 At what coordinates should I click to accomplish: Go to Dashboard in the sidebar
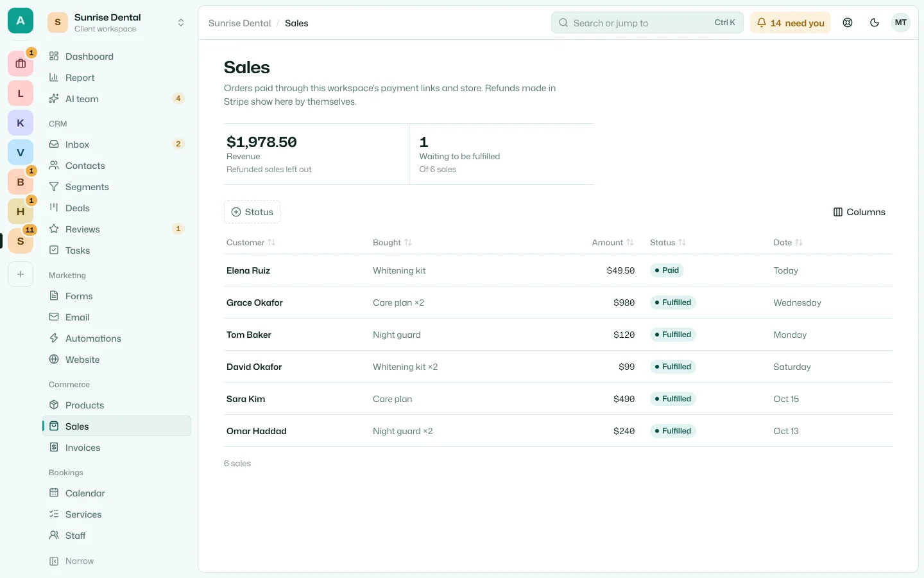117,57
